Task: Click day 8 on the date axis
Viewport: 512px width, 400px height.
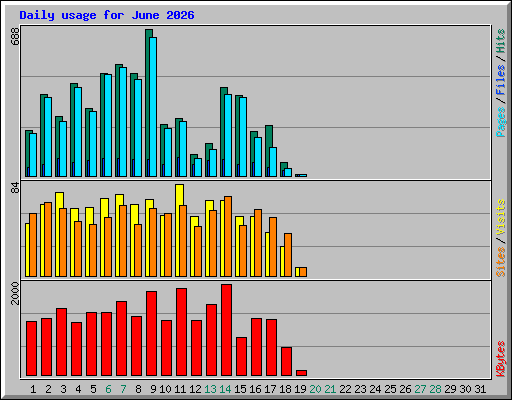Action: pyautogui.click(x=138, y=389)
